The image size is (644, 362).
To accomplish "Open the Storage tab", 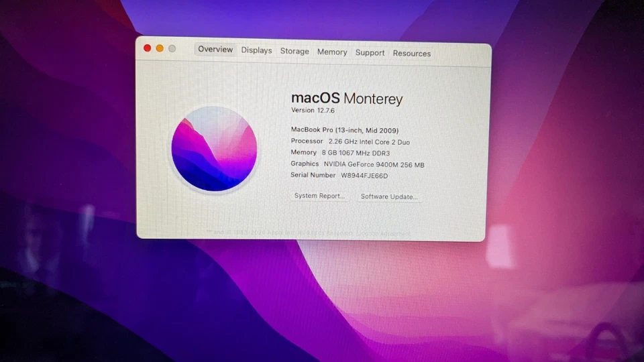I will 294,52.
